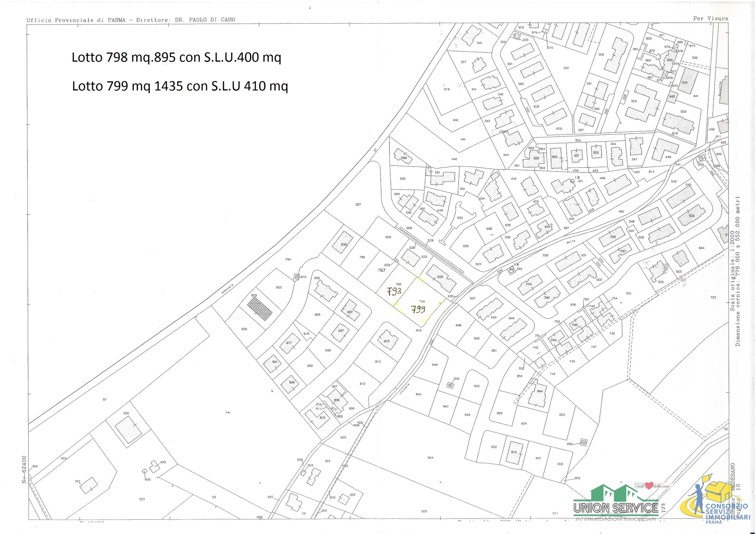Click the red heart icon

[649, 486]
